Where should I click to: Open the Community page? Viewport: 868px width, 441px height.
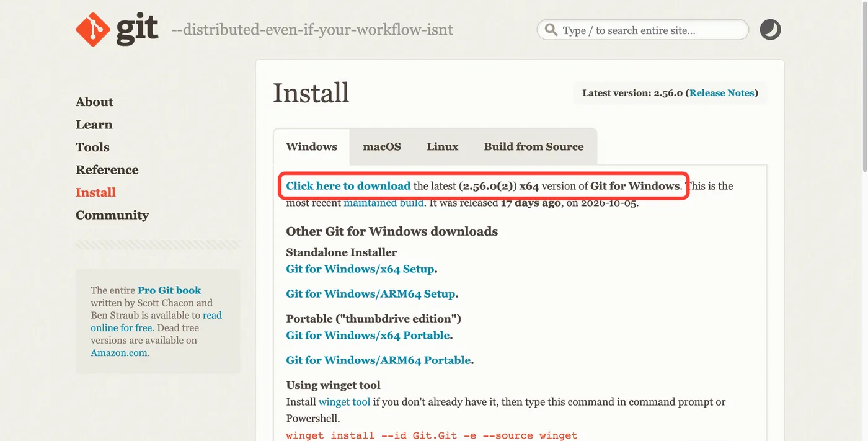(112, 215)
